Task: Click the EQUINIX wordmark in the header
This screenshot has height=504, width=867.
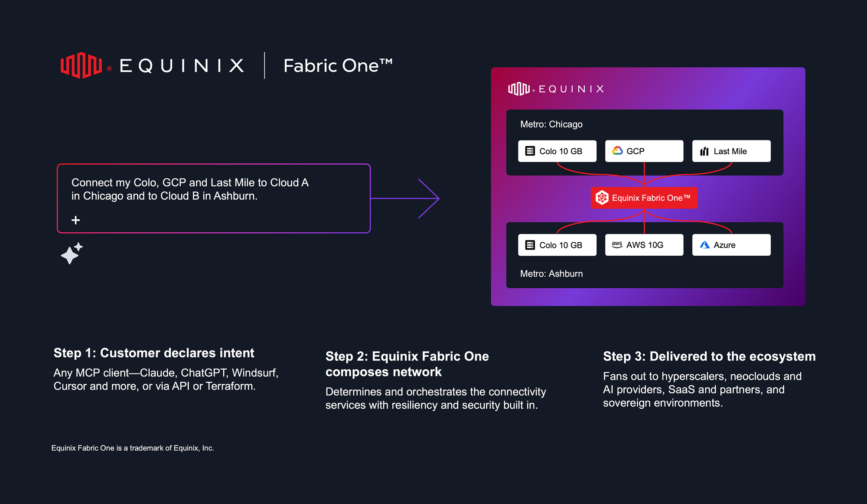Action: [x=182, y=66]
